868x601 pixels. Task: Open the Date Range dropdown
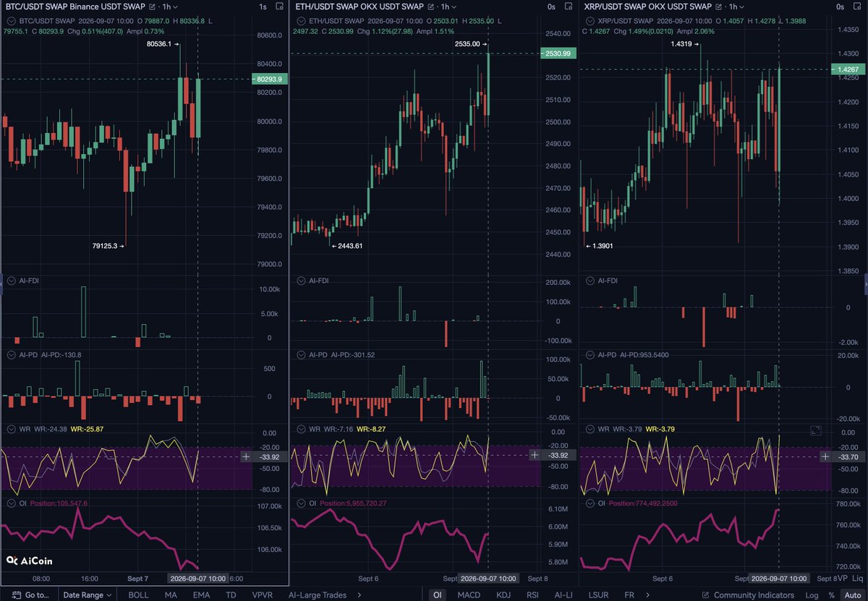(x=87, y=595)
